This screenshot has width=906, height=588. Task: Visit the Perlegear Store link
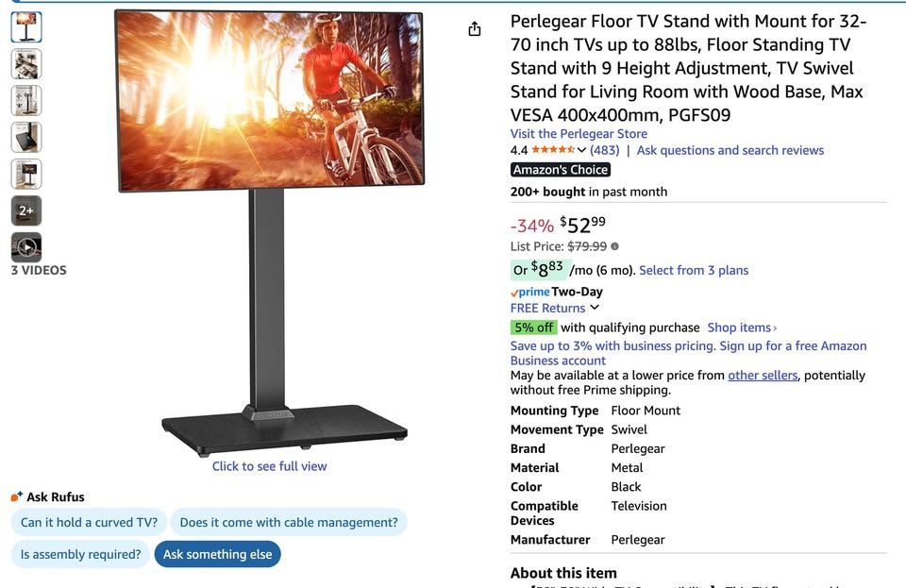579,133
